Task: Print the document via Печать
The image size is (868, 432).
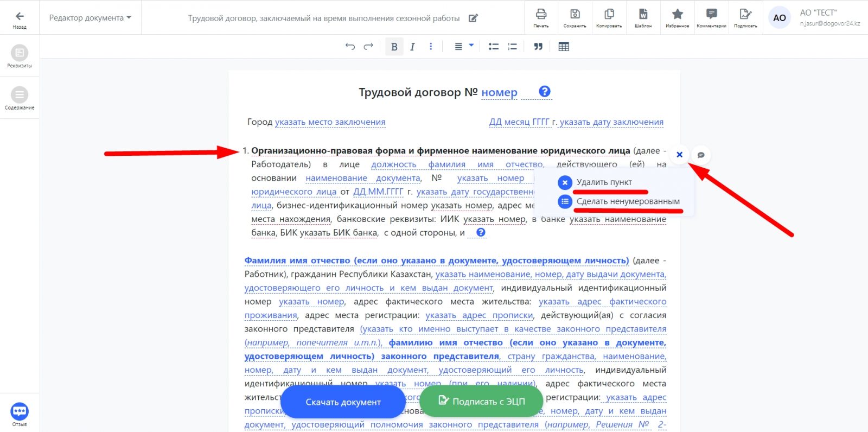Action: (x=541, y=18)
